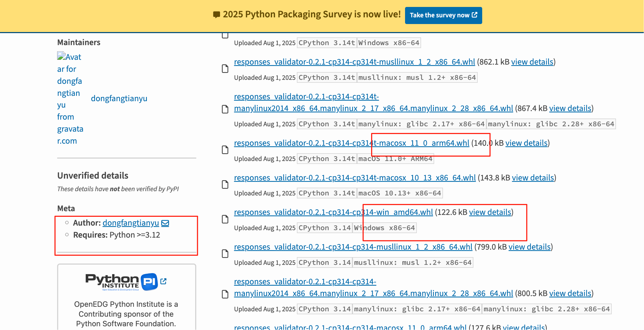Download the responses_validator-0.2.1-cp314-cp314t-macosx_11_0_arm64.whl file
Viewport: 644px width, 330px height.
[351, 143]
